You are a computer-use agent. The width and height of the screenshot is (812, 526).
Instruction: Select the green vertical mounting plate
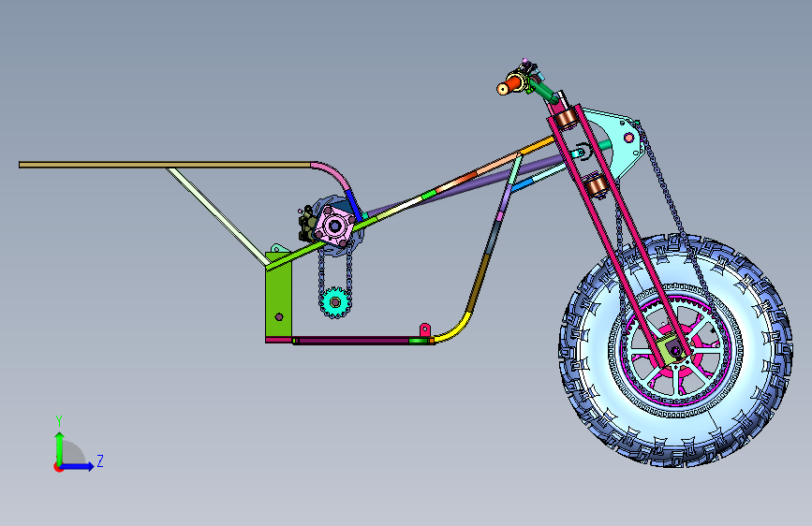tap(278, 297)
